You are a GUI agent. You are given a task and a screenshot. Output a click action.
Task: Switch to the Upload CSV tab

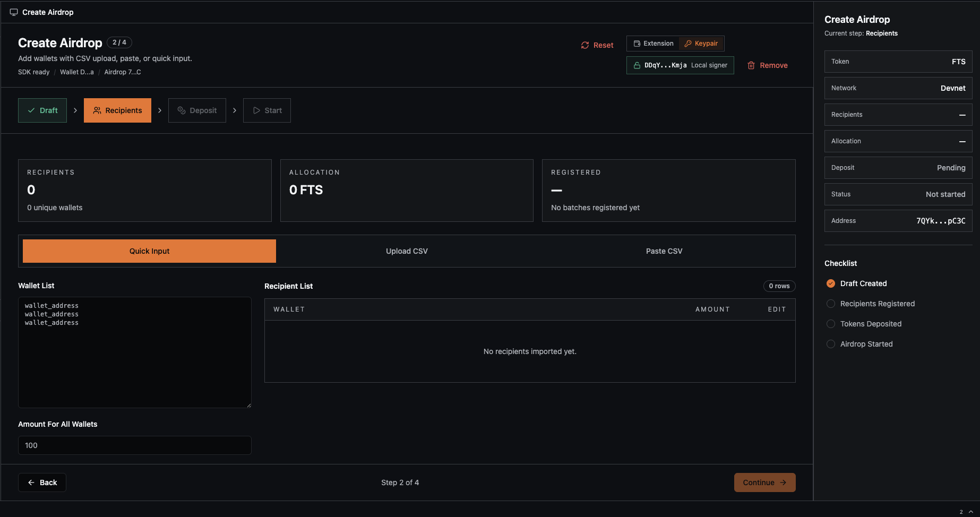[x=407, y=251]
